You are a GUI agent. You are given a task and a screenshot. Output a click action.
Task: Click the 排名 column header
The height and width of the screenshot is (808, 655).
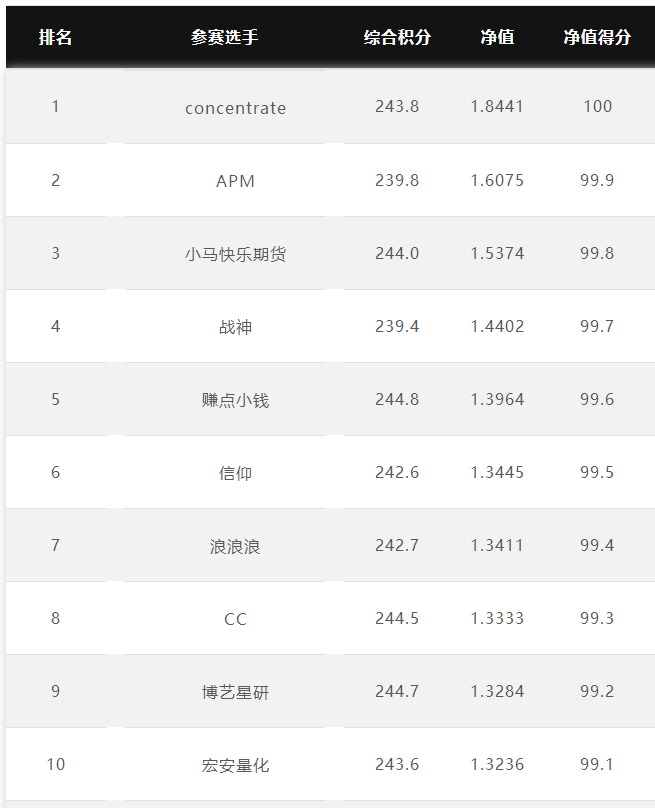click(x=55, y=37)
